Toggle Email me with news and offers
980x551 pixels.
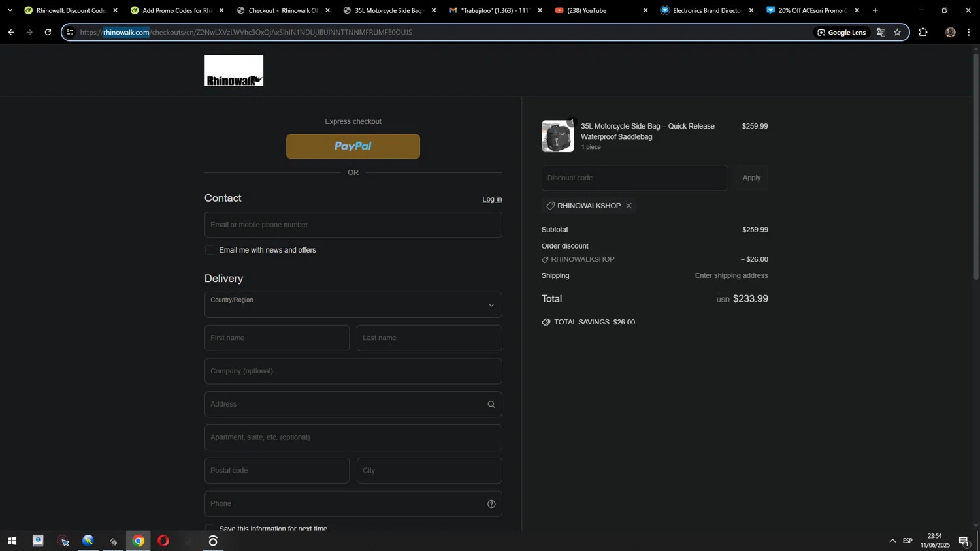(210, 250)
